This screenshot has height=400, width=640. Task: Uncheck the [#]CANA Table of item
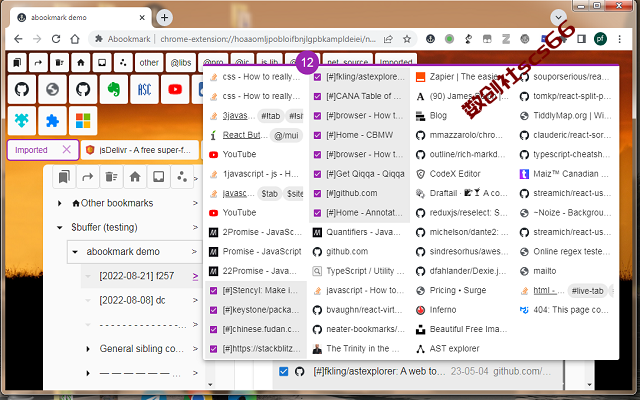pyautogui.click(x=318, y=96)
